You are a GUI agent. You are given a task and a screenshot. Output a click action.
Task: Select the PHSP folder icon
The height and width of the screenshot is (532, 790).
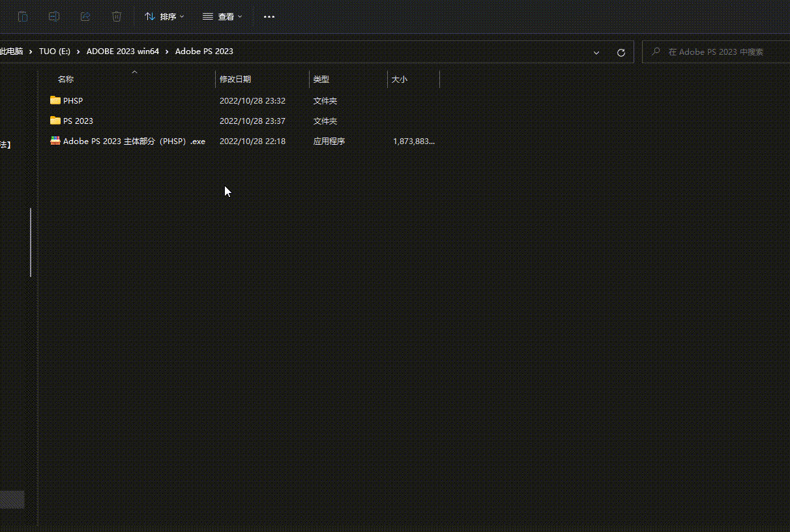55,100
